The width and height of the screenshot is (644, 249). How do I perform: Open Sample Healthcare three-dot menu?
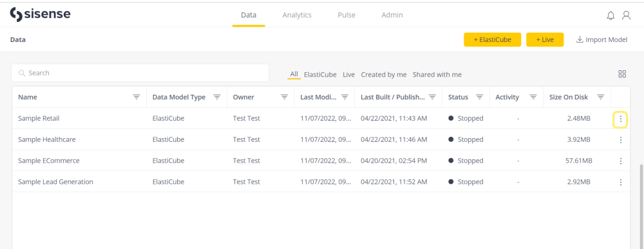(621, 140)
